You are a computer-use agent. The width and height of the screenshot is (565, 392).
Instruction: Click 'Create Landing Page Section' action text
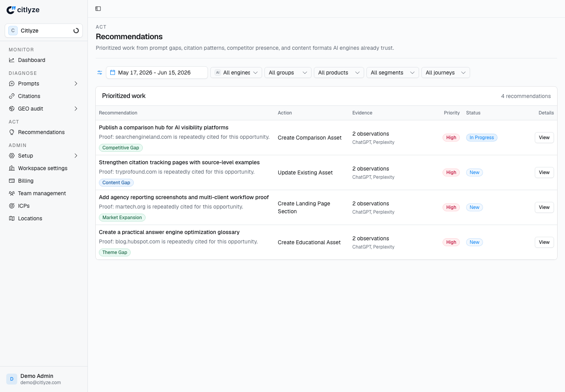click(x=304, y=207)
